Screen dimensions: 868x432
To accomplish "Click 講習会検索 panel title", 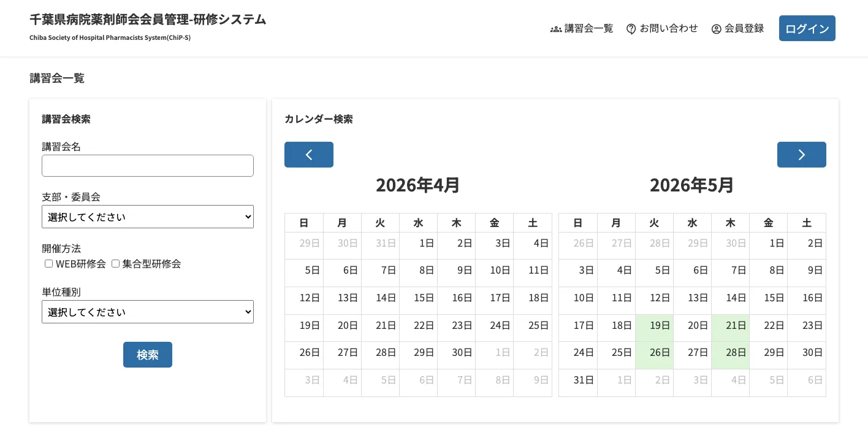I will 66,119.
